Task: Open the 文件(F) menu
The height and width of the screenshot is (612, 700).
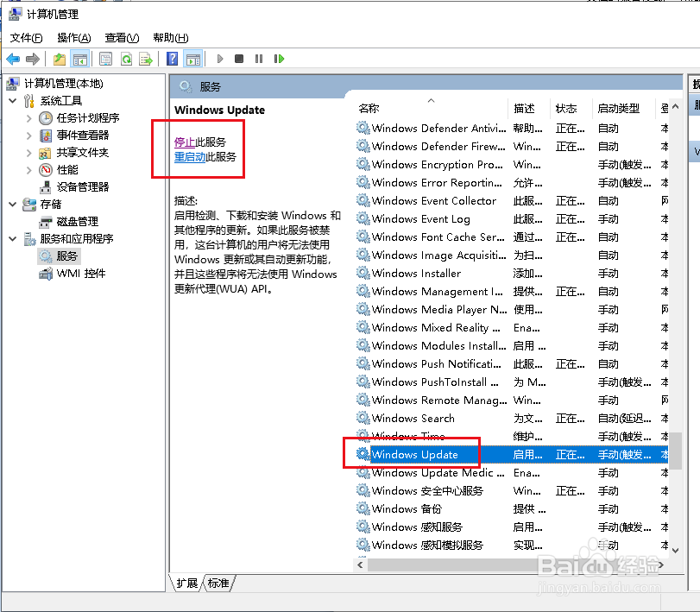Action: coord(27,38)
